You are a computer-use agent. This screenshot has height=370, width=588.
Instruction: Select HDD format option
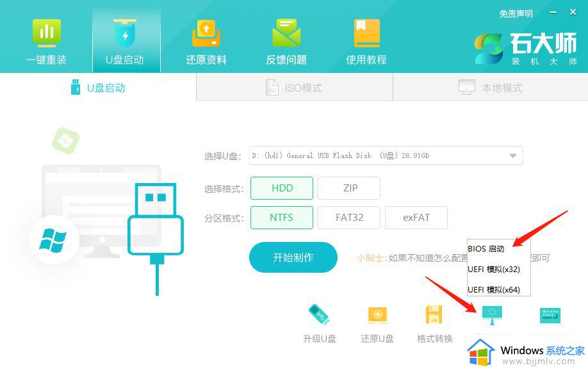pos(282,188)
